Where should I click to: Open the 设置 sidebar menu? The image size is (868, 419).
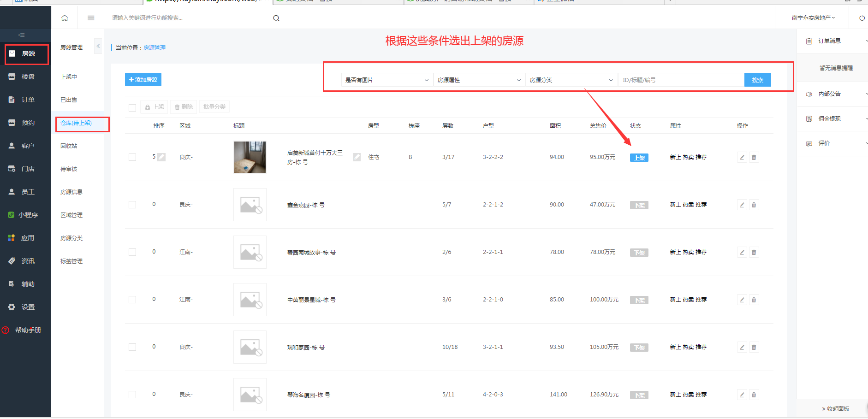[x=25, y=307]
